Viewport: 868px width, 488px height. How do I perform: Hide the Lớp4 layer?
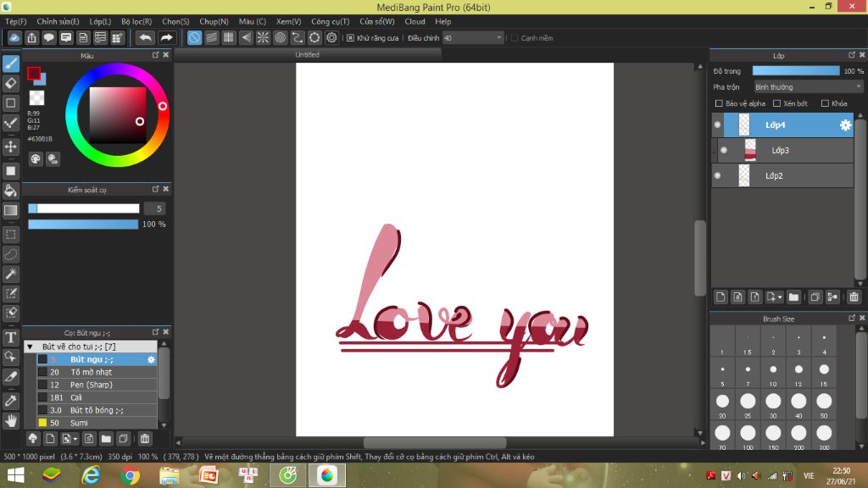pyautogui.click(x=717, y=125)
